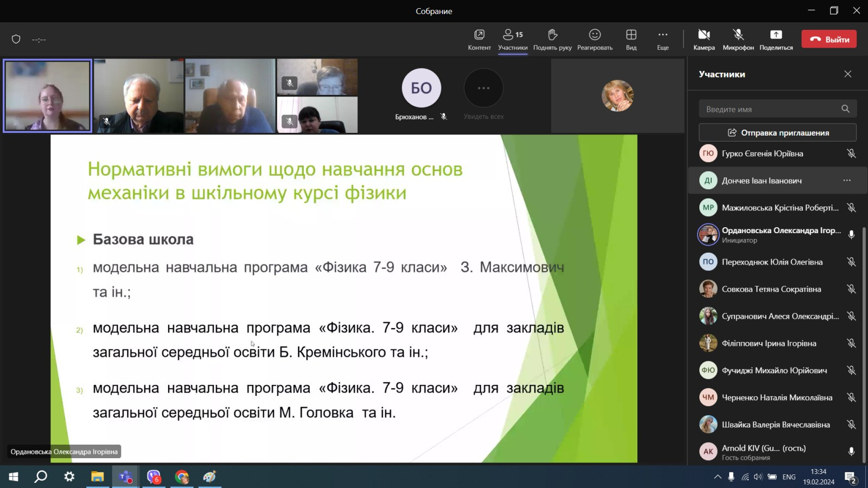The height and width of the screenshot is (488, 868).
Task: Open the Reactions emoji menu
Action: 595,39
